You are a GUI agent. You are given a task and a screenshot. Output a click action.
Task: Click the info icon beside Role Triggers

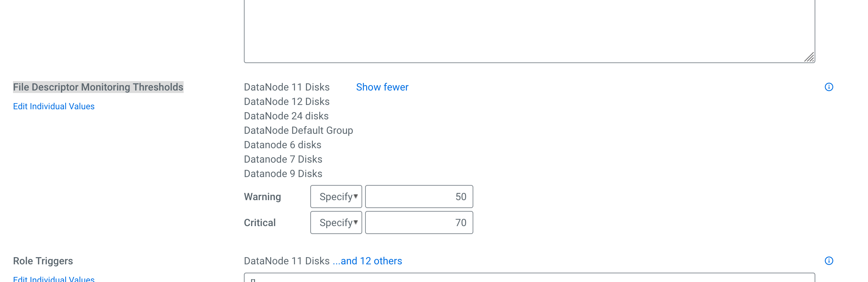pos(829,260)
